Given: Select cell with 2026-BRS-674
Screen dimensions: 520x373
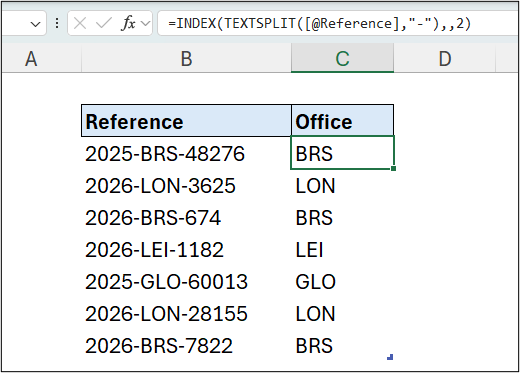Looking at the screenshot, I should click(x=186, y=217).
